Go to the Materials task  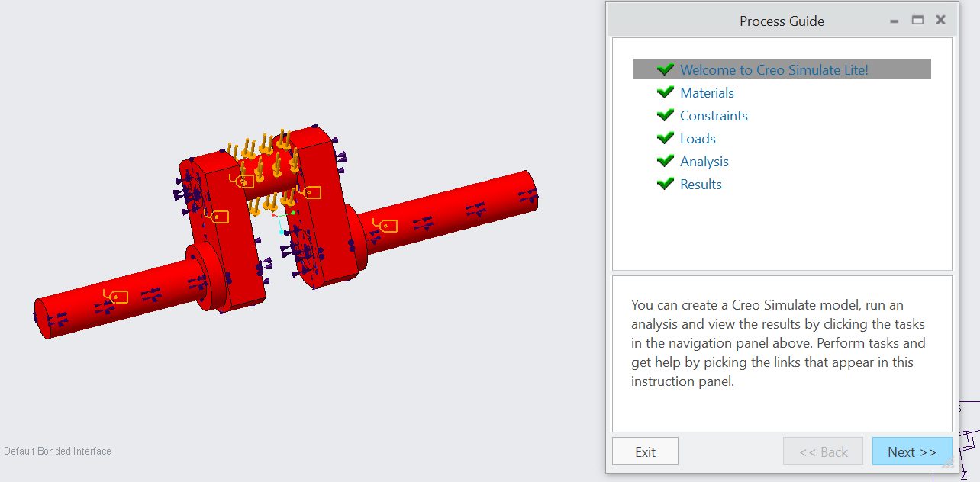[x=707, y=93]
